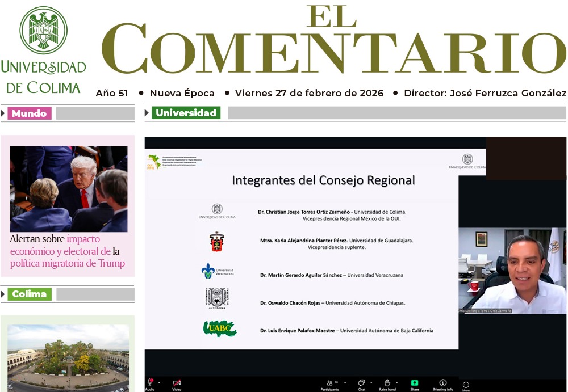Read the Trump migration policy headline
This screenshot has height=392, width=568.
point(67,251)
